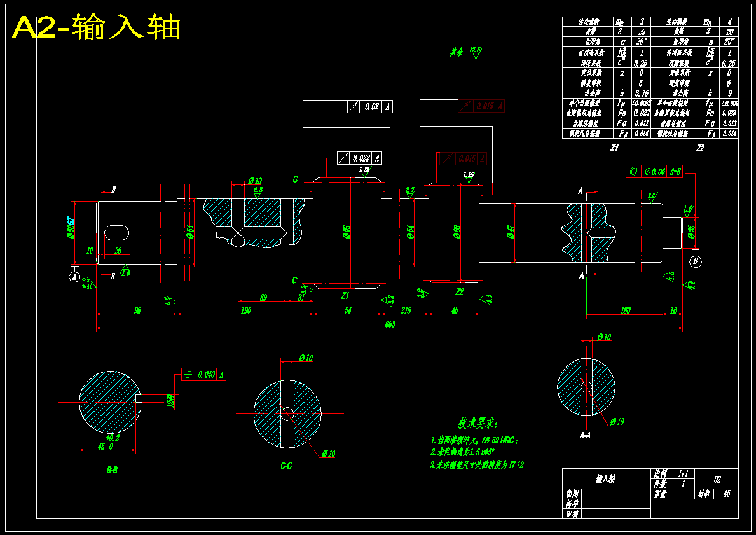This screenshot has width=756, height=535.
Task: Click the "Ø25" shaft end diameter
Action: click(691, 232)
